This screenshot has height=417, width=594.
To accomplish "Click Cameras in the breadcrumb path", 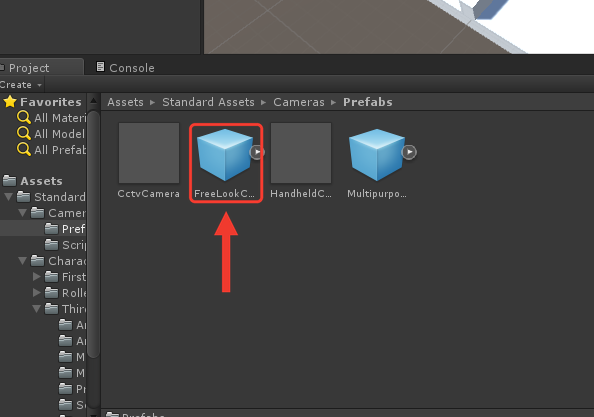I will click(x=299, y=102).
